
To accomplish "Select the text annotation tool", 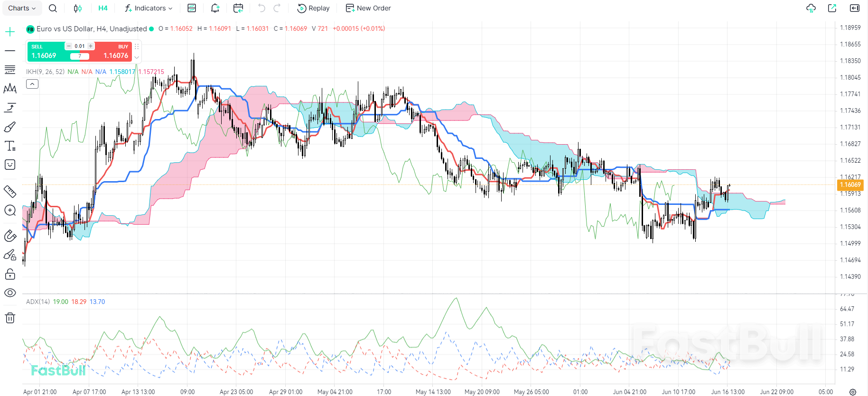I will pos(10,146).
